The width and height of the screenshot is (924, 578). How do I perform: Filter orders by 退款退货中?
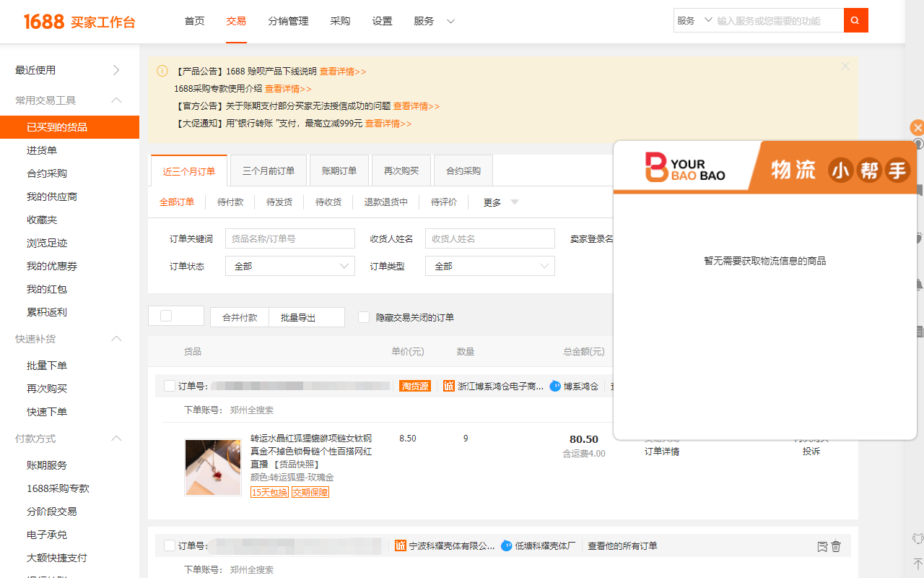386,202
